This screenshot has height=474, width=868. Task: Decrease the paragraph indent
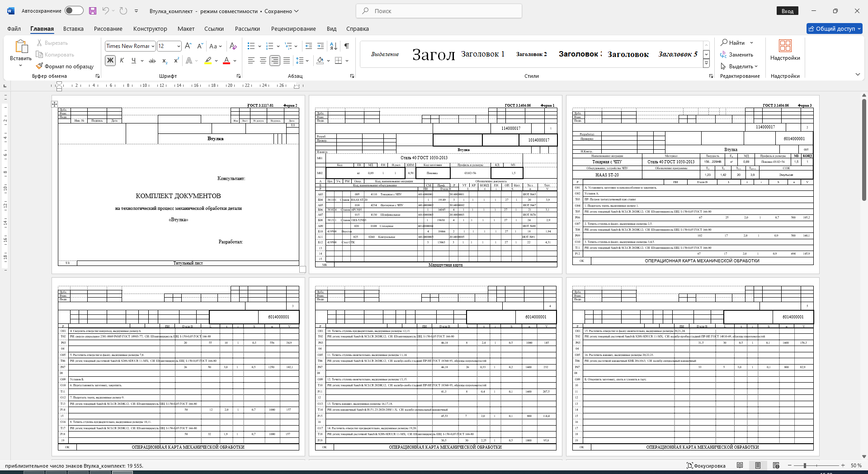click(309, 46)
